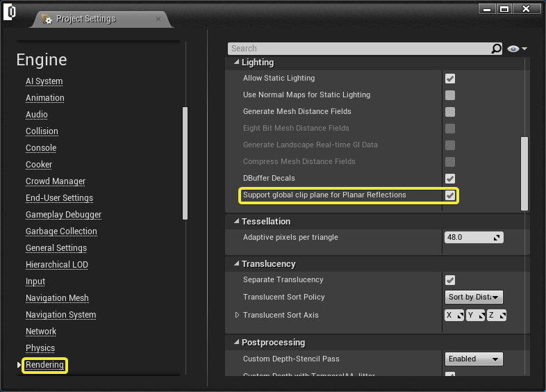Image resolution: width=546 pixels, height=392 pixels.
Task: Close the Project Settings tab
Action: coord(158,19)
